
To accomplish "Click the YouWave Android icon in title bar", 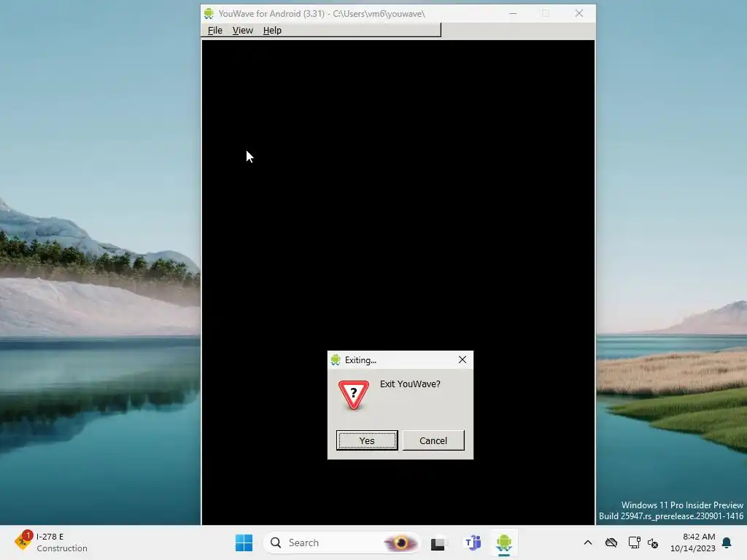I will (x=209, y=13).
